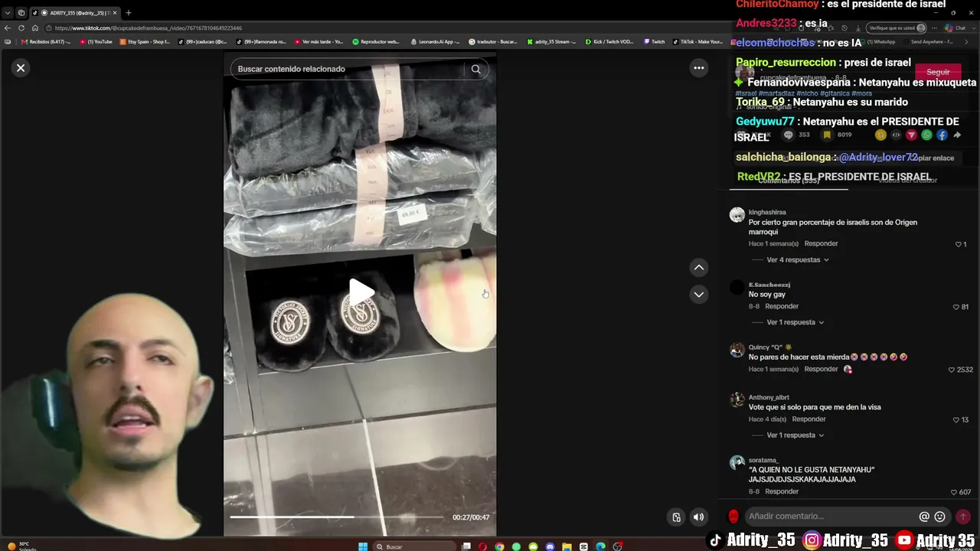Open 'Leonardo.Ai App' bookmark
The width and height of the screenshot is (980, 551).
(x=435, y=41)
